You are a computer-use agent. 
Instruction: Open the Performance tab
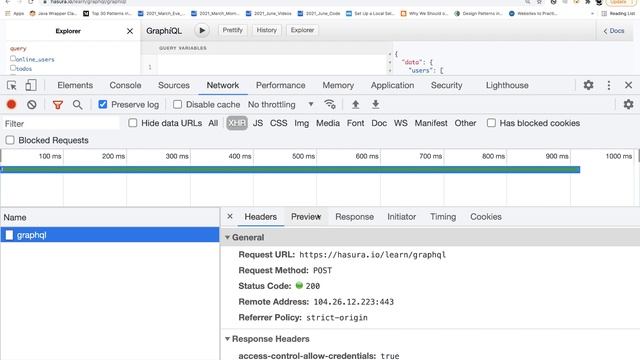pos(281,85)
